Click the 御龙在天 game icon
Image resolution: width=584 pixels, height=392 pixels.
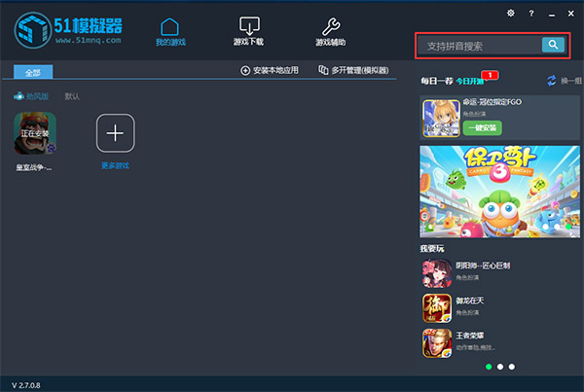(437, 308)
